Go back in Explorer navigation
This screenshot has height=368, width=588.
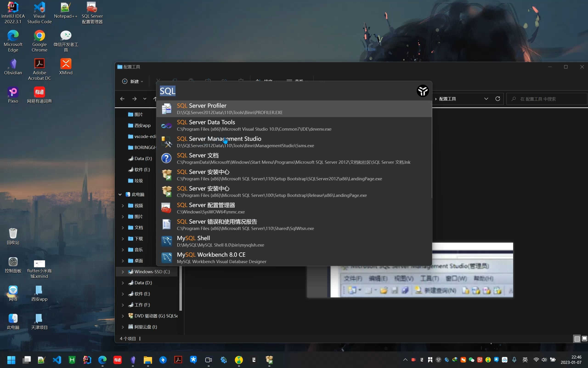point(122,99)
